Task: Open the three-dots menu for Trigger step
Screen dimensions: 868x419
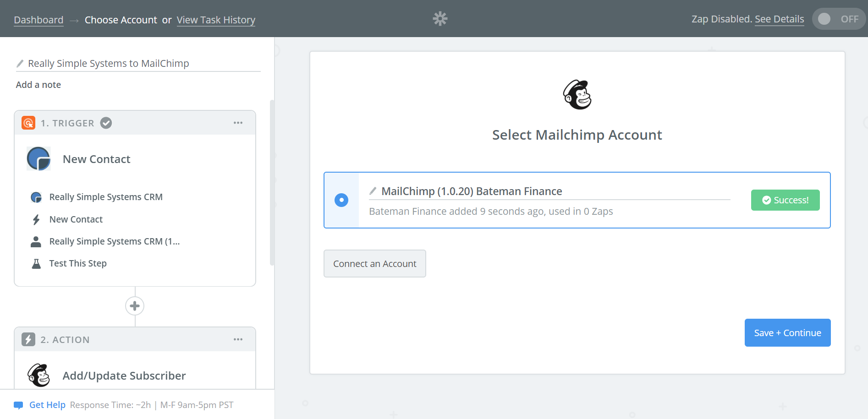Action: 238,123
